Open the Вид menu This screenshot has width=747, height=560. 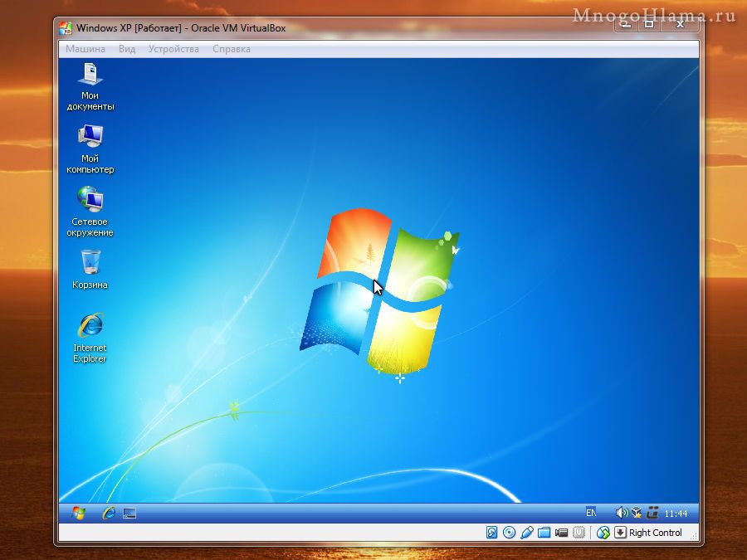coord(127,49)
